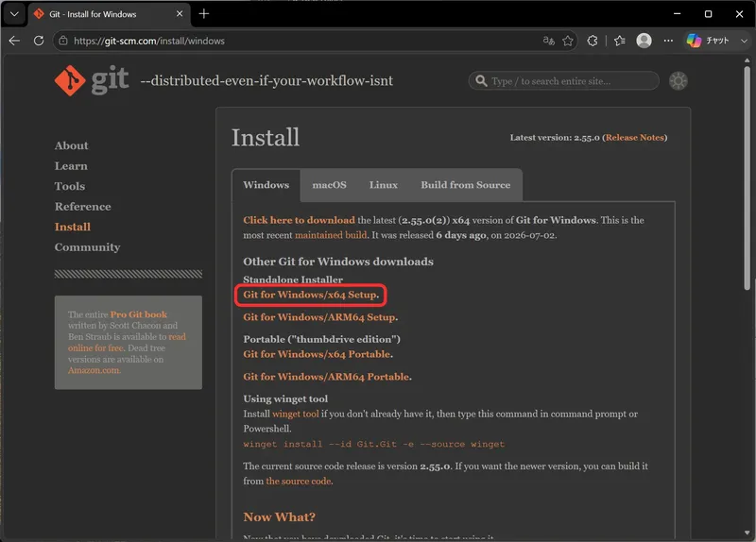Click the 'Other Git for Windows downloads' heading
The width and height of the screenshot is (756, 542).
coord(338,262)
